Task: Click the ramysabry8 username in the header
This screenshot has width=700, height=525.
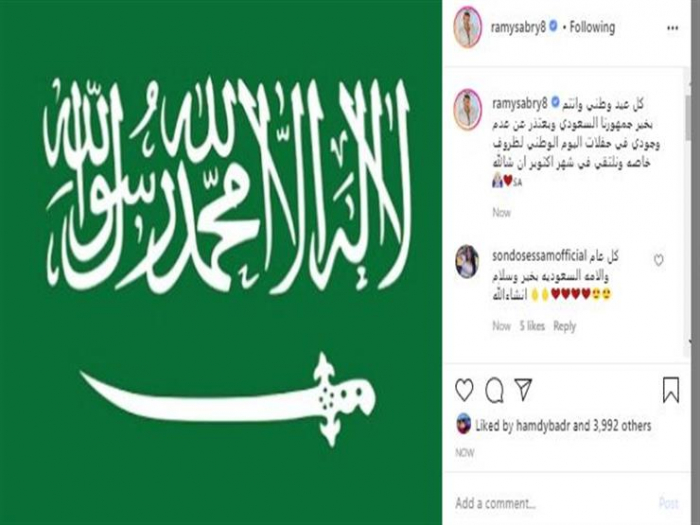Action: pos(518,27)
